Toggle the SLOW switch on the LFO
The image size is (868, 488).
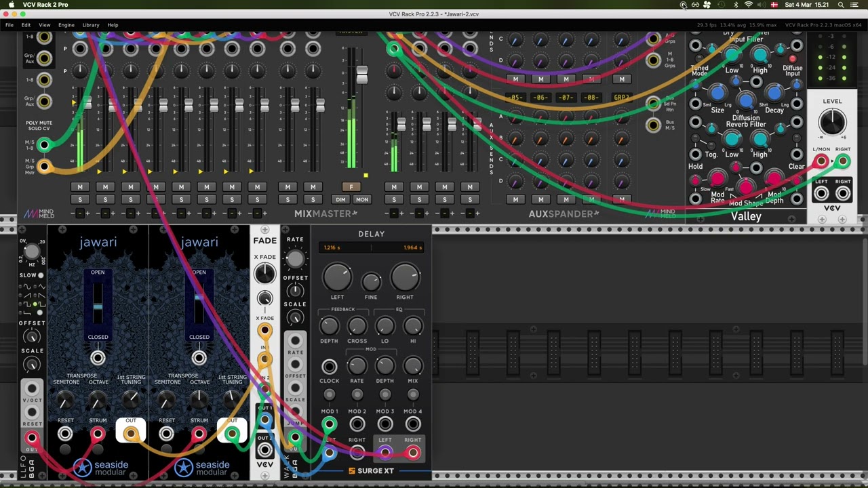[41, 275]
